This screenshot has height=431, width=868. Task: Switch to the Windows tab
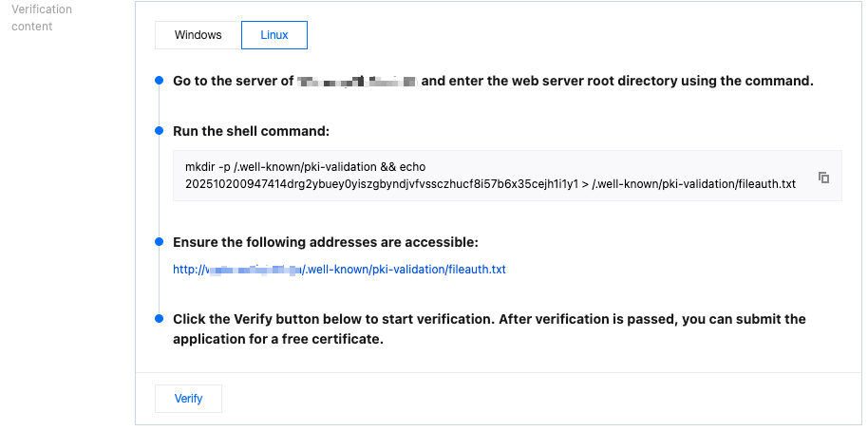198,35
